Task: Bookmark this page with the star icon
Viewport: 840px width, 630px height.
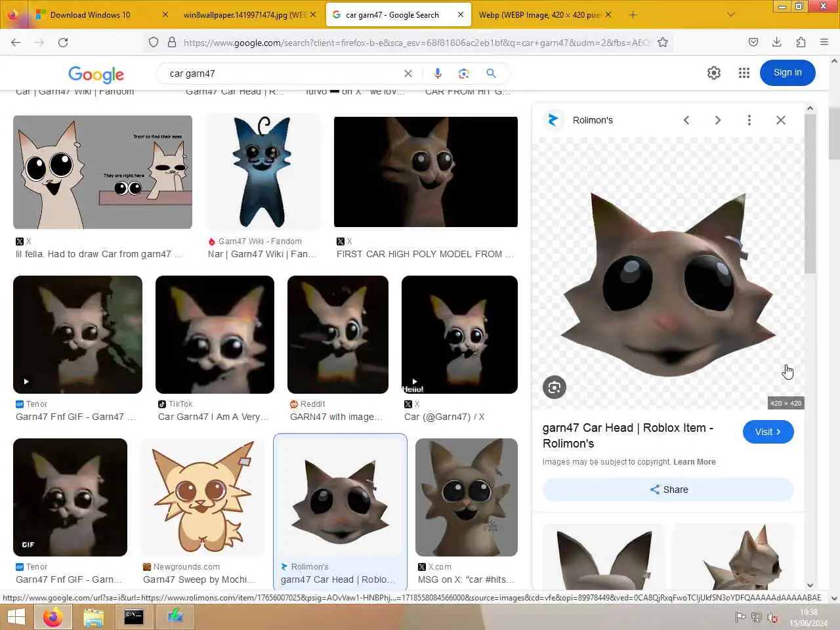Action: coord(663,42)
